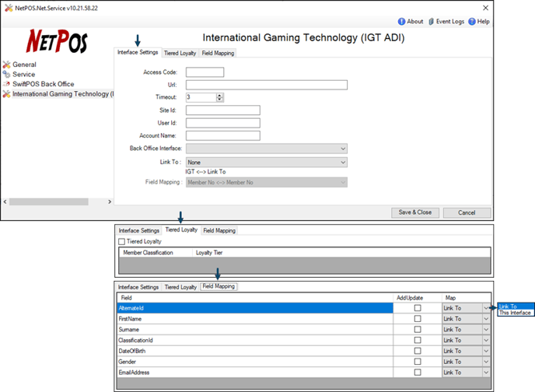Expand Map dropdown for AlternateId row

[486, 308]
